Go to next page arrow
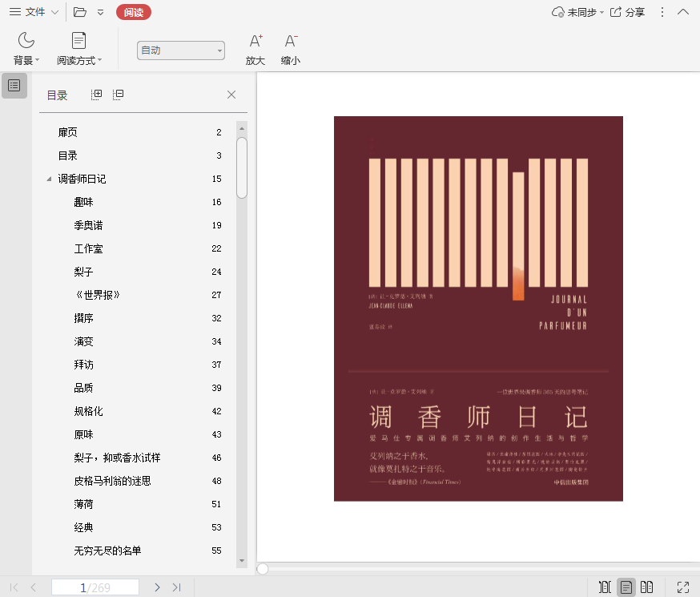This screenshot has width=700, height=597. click(158, 587)
